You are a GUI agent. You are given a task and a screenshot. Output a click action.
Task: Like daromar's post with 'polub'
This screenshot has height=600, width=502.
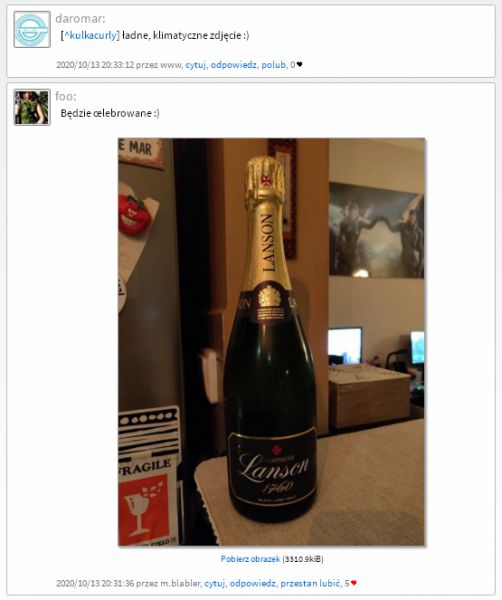pyautogui.click(x=273, y=65)
